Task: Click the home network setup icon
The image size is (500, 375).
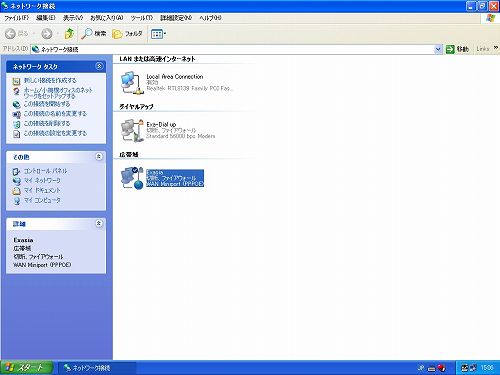Action: (x=16, y=91)
